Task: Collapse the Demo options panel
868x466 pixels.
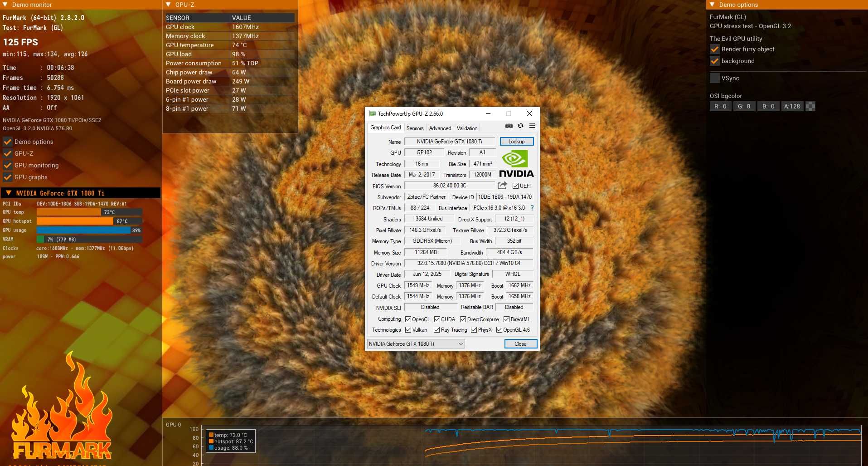Action: pos(712,5)
